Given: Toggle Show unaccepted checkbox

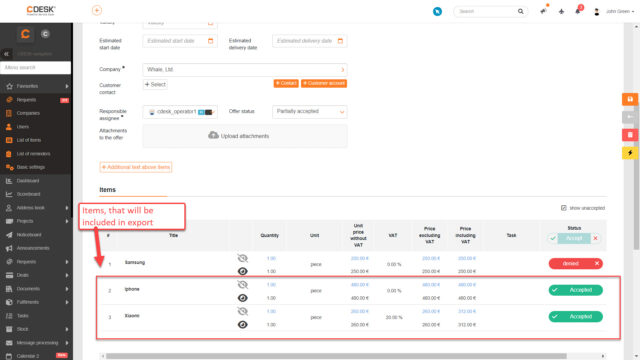Looking at the screenshot, I should 563,208.
